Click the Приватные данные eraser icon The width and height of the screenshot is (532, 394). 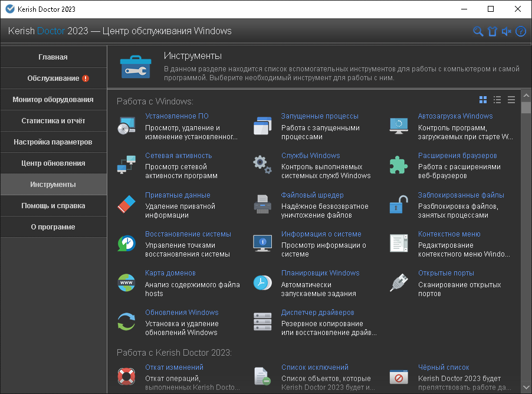127,204
